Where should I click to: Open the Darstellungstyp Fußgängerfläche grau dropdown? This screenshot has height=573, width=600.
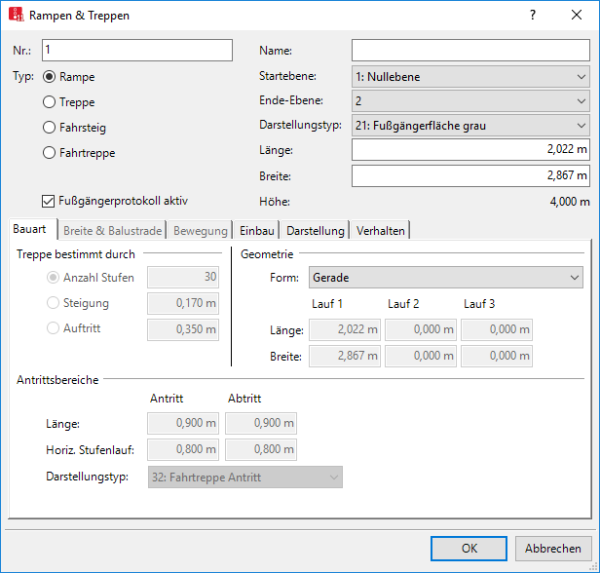click(470, 126)
